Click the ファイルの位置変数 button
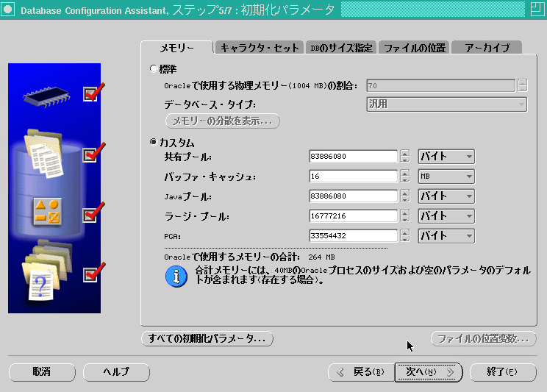This screenshot has width=547, height=392. point(484,338)
